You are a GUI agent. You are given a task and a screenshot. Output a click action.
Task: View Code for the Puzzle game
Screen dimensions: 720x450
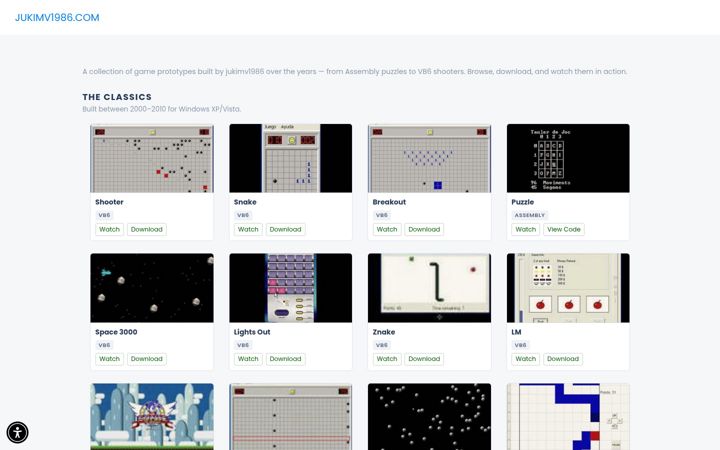[x=563, y=229]
